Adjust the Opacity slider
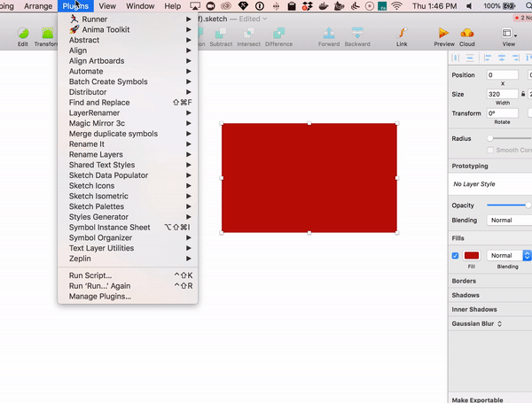This screenshot has width=532, height=403. 509,205
